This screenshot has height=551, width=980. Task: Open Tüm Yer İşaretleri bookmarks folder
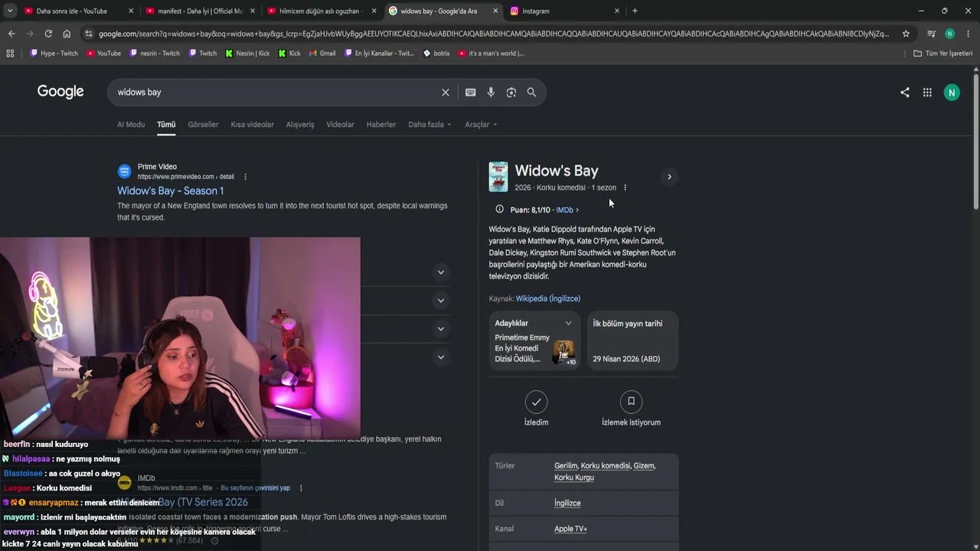tap(942, 54)
